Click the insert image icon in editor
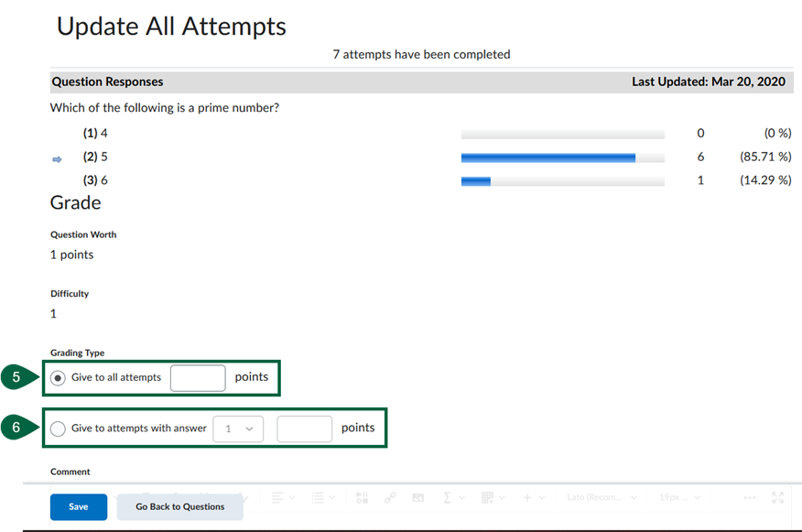The image size is (802, 532). point(418,497)
